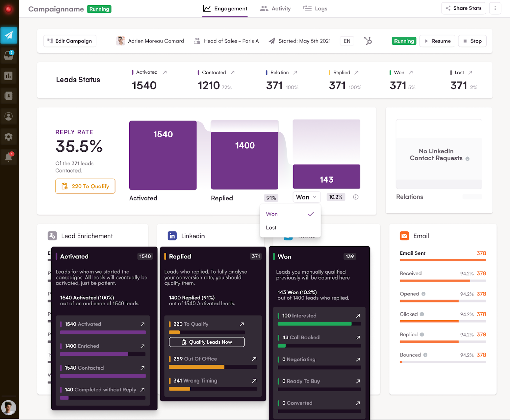
Task: Open the settings gear in sidebar
Action: (9, 137)
